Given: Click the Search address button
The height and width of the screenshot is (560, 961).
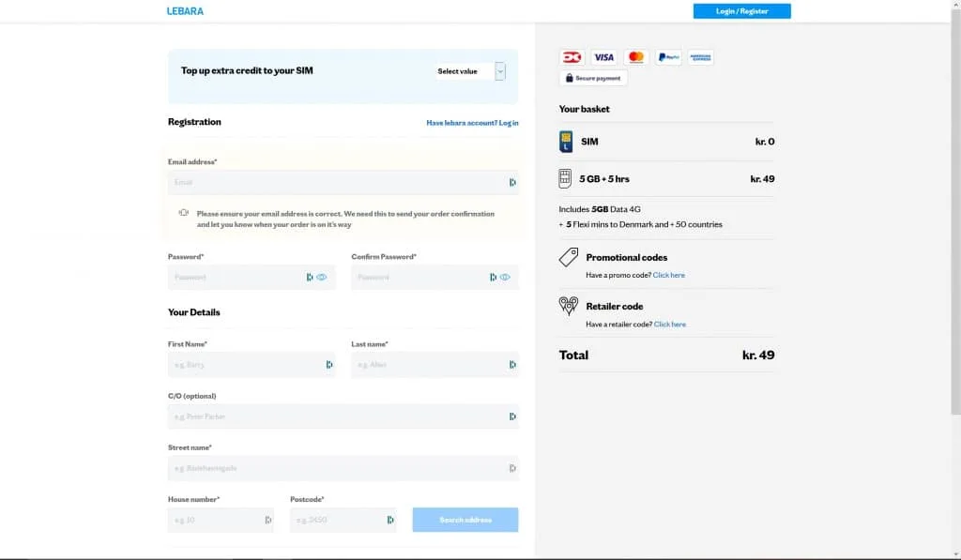Looking at the screenshot, I should [x=465, y=520].
